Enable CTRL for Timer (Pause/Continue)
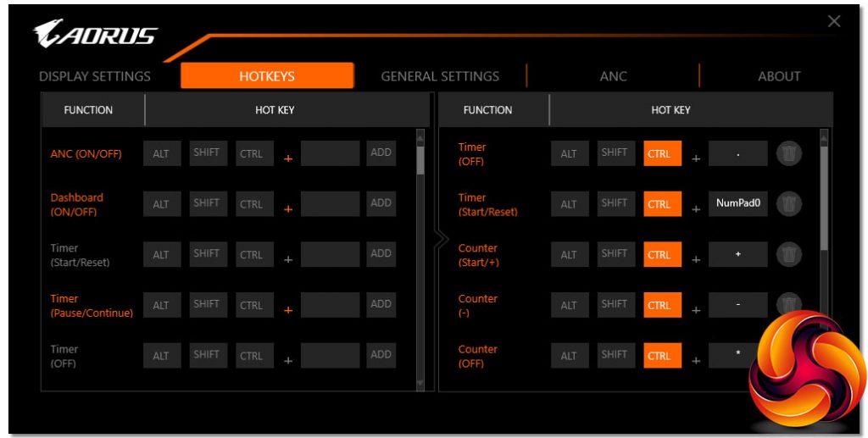 (x=254, y=305)
